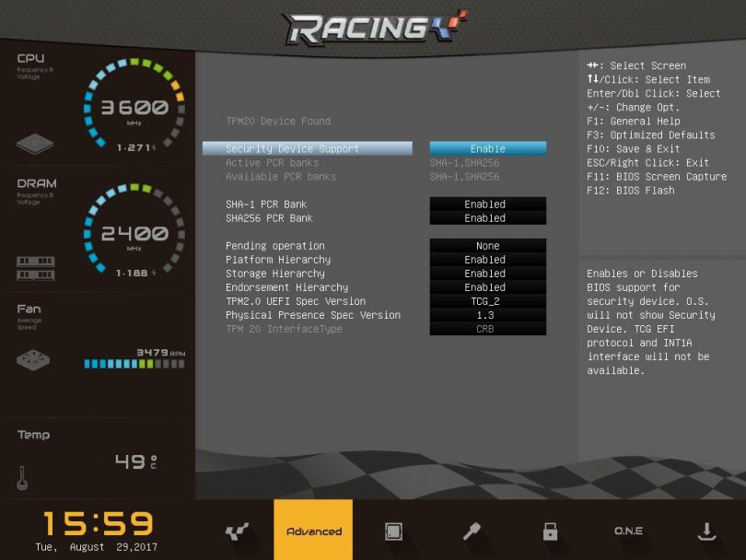746x560 pixels.
Task: Click the CPU chip icon
Action: tap(35, 145)
